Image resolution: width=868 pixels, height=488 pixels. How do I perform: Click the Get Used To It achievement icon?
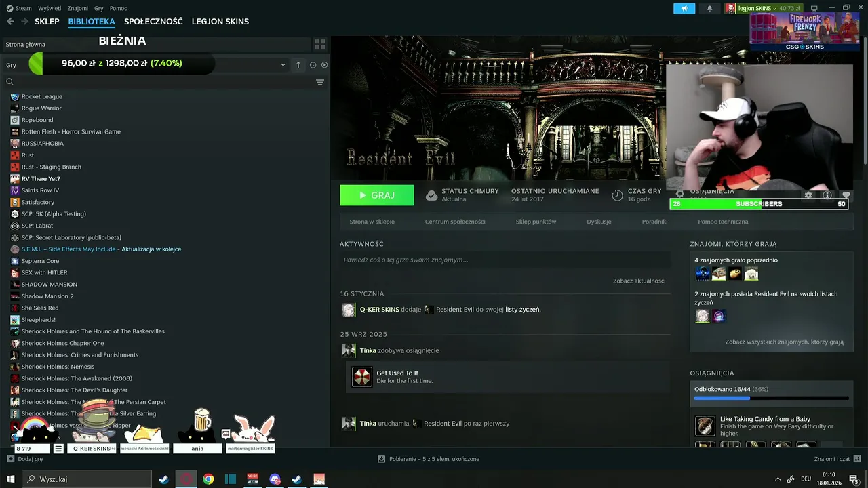362,377
